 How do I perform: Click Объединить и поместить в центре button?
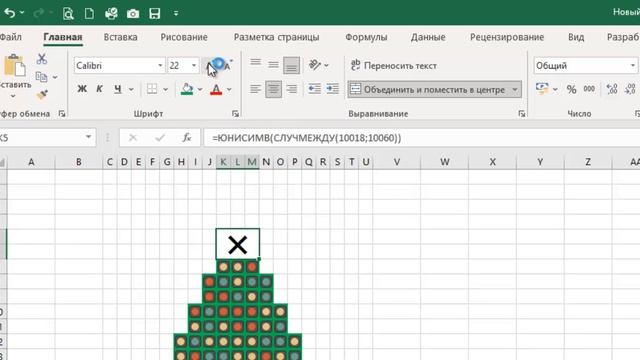(x=428, y=89)
